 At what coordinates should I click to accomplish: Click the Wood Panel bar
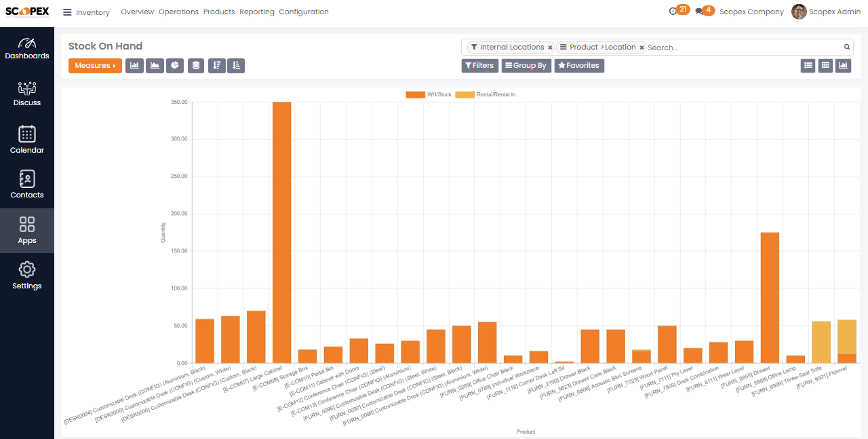click(x=667, y=345)
